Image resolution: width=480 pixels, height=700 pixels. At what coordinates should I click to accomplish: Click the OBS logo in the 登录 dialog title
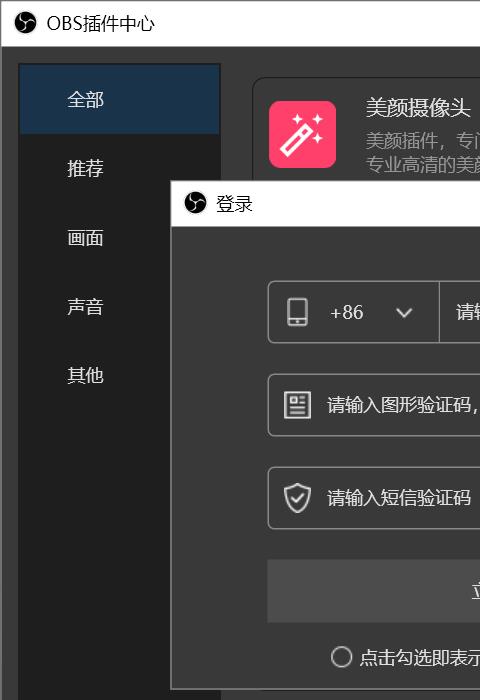(195, 203)
